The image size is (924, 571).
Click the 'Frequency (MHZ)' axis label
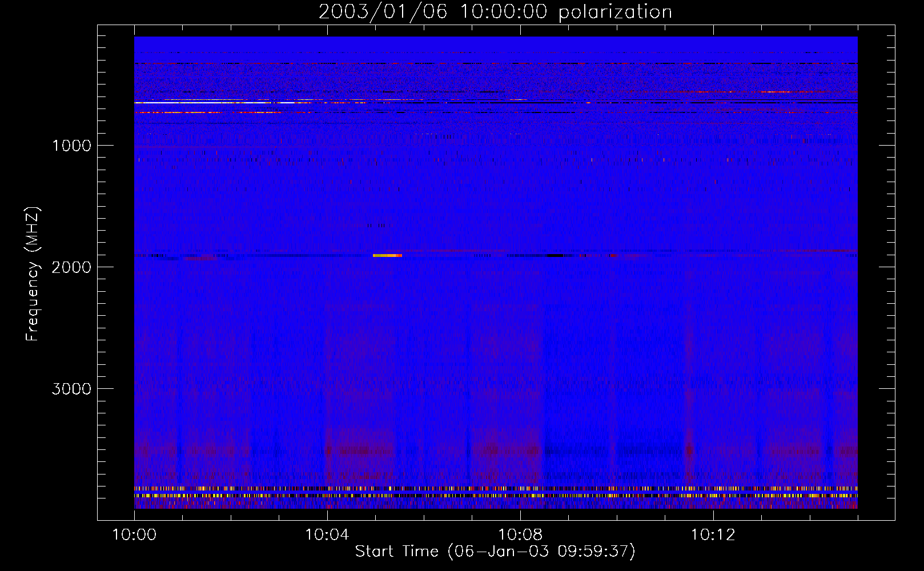(33, 274)
